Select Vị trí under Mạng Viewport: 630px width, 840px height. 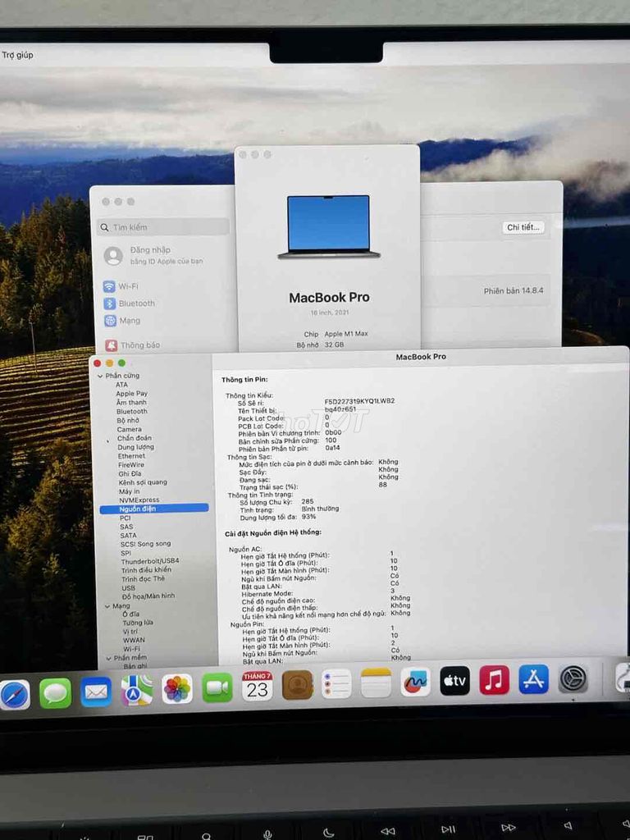(130, 632)
